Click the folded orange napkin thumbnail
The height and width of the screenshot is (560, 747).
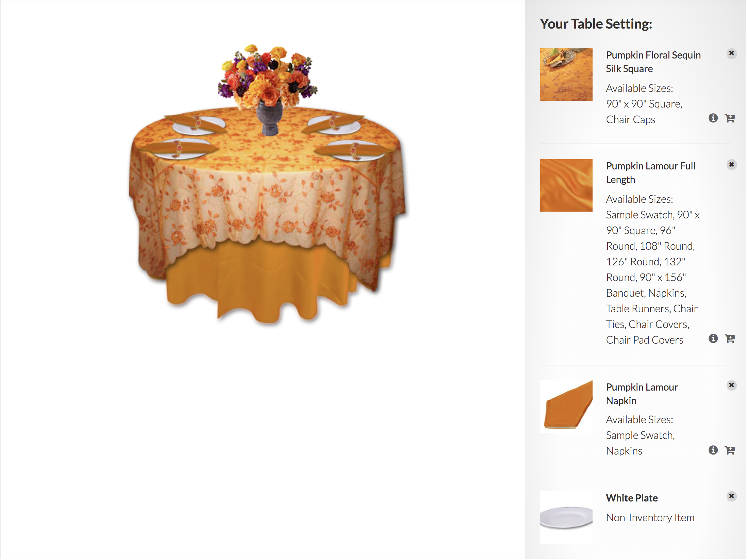click(x=566, y=407)
